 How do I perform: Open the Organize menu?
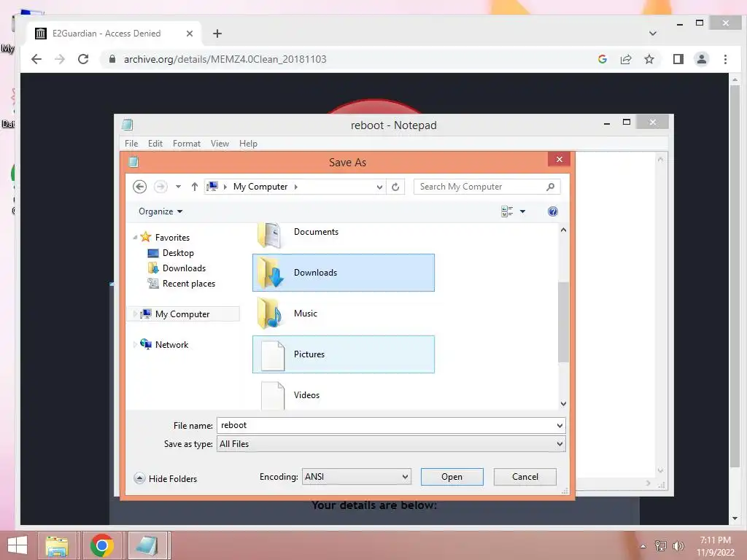click(x=160, y=211)
